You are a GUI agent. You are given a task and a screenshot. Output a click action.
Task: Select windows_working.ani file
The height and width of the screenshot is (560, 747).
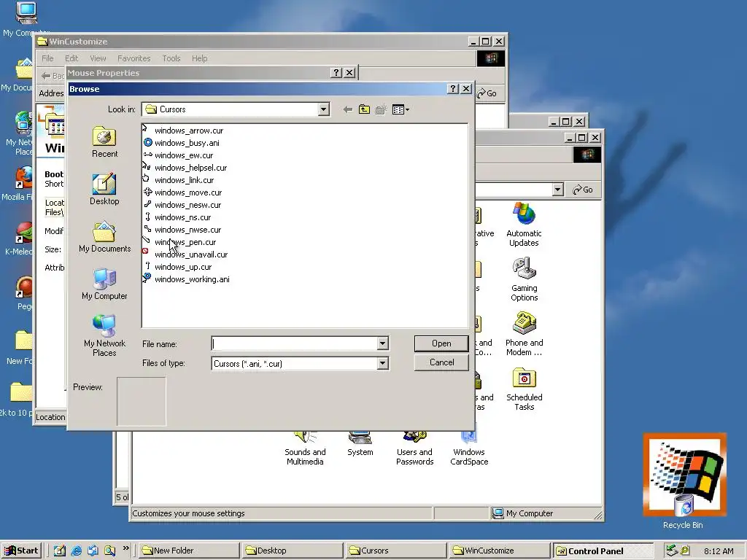(x=186, y=279)
